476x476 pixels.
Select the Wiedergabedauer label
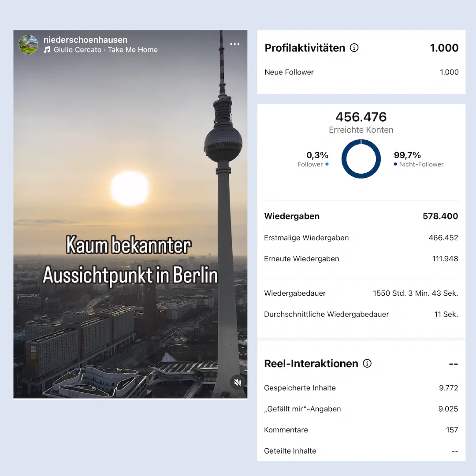(295, 293)
